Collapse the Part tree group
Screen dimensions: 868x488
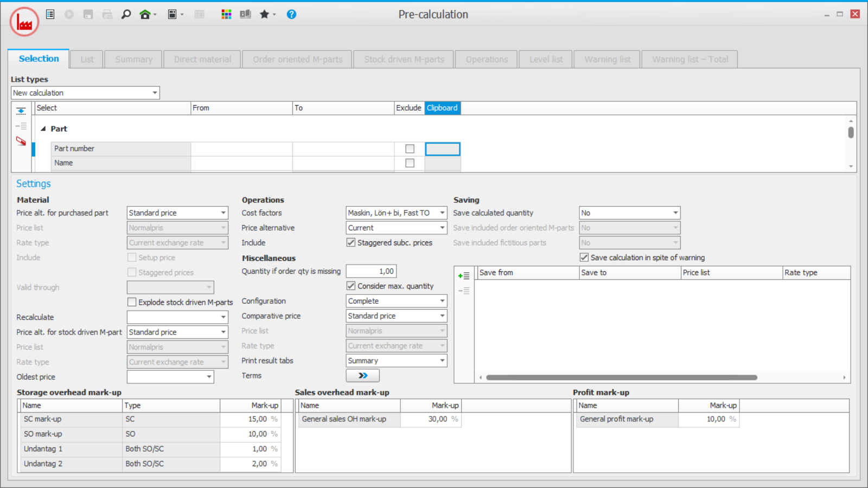(x=43, y=129)
